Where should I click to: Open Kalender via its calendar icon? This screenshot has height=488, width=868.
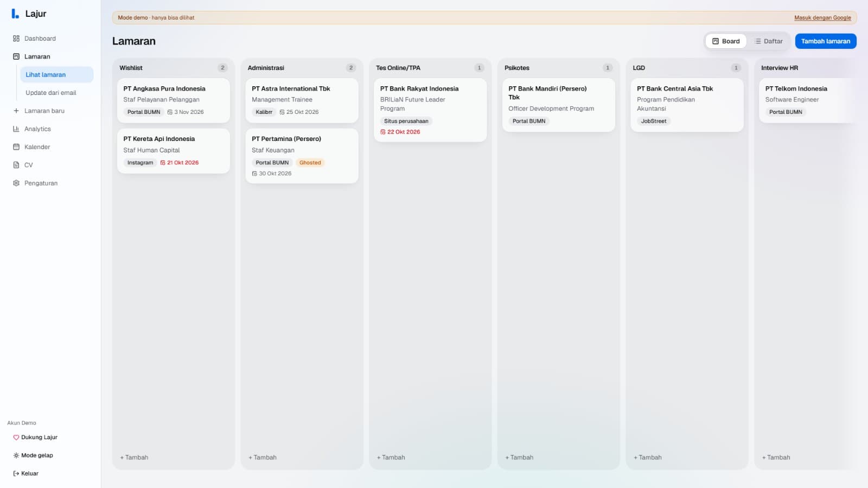(x=16, y=147)
